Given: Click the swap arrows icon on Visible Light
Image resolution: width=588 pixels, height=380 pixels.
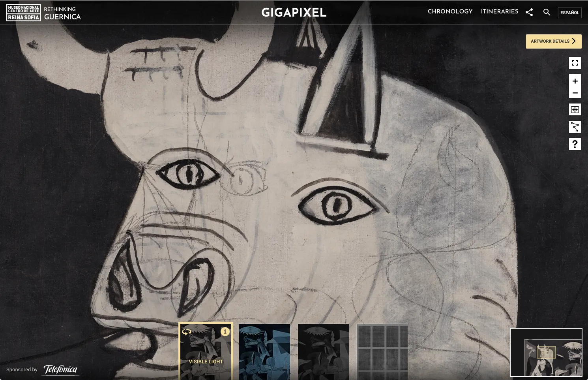Looking at the screenshot, I should 187,332.
